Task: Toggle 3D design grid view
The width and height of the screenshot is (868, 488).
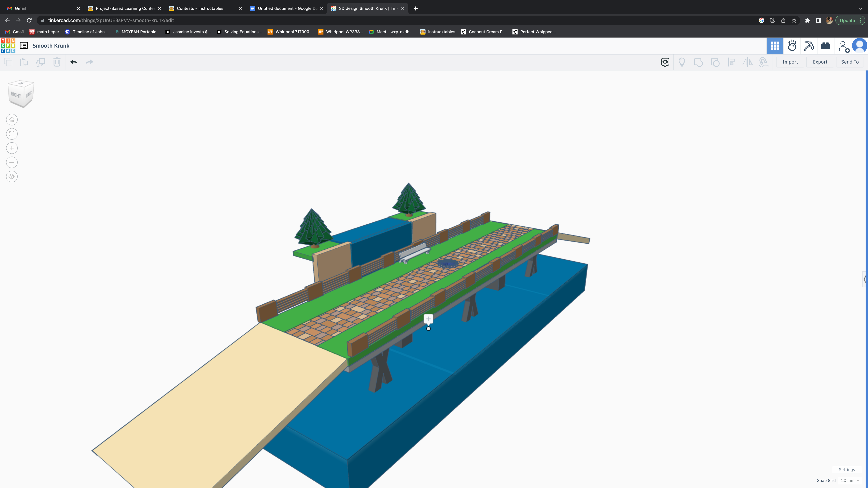Action: tap(775, 46)
